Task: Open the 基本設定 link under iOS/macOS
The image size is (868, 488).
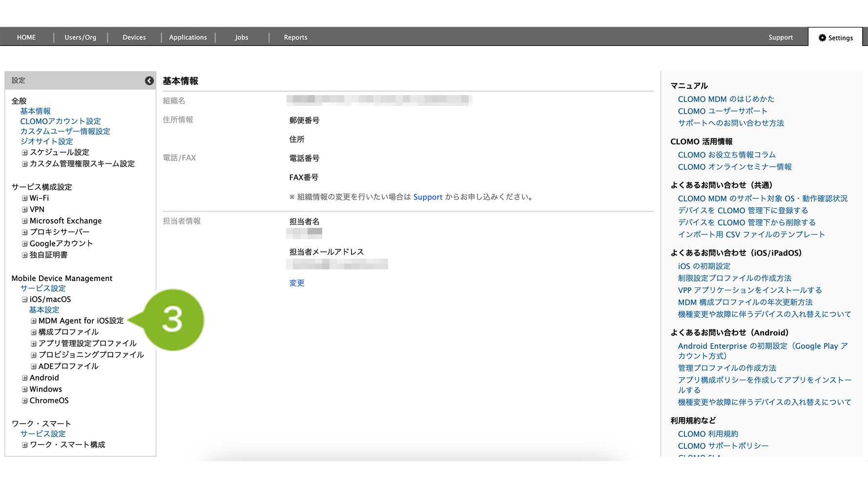Action: [44, 310]
